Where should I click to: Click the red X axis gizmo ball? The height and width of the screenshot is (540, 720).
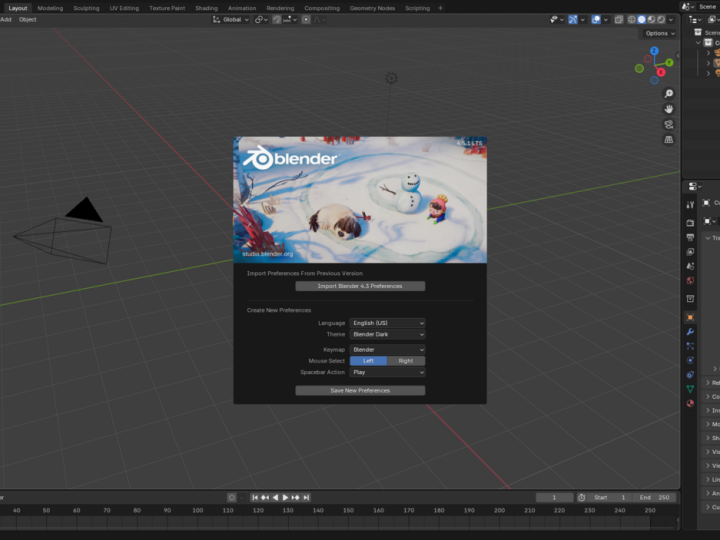click(660, 72)
